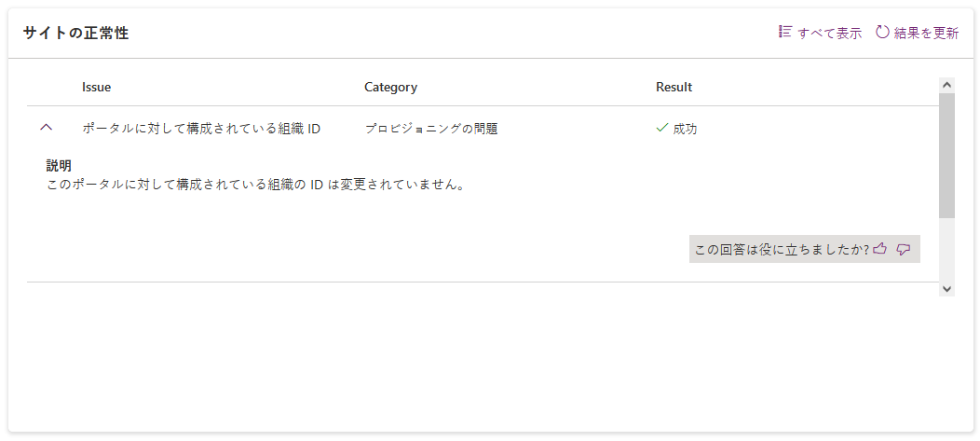Collapse the expanded 組織 ID issue row
The height and width of the screenshot is (441, 980).
(x=47, y=128)
